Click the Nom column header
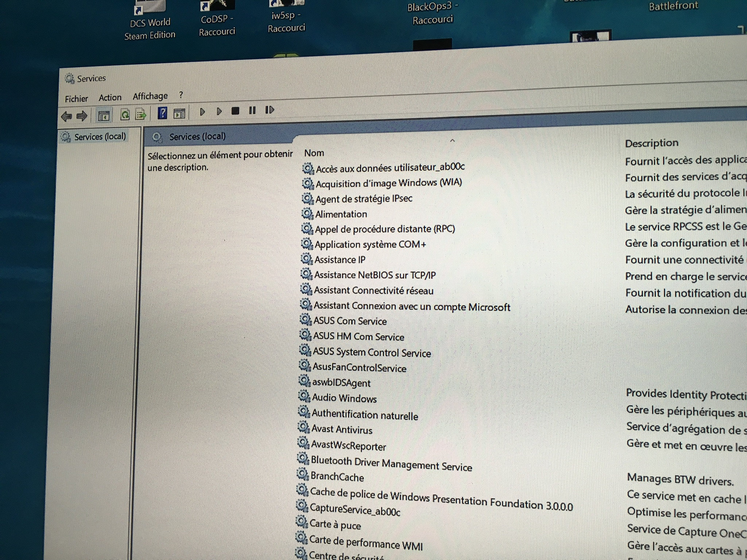The image size is (747, 560). [314, 153]
